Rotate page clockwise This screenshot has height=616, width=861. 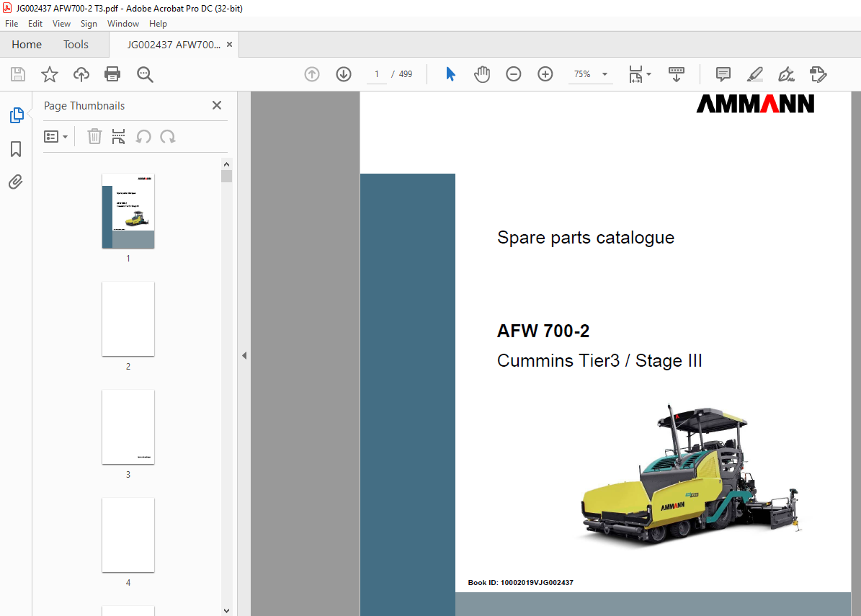point(168,137)
